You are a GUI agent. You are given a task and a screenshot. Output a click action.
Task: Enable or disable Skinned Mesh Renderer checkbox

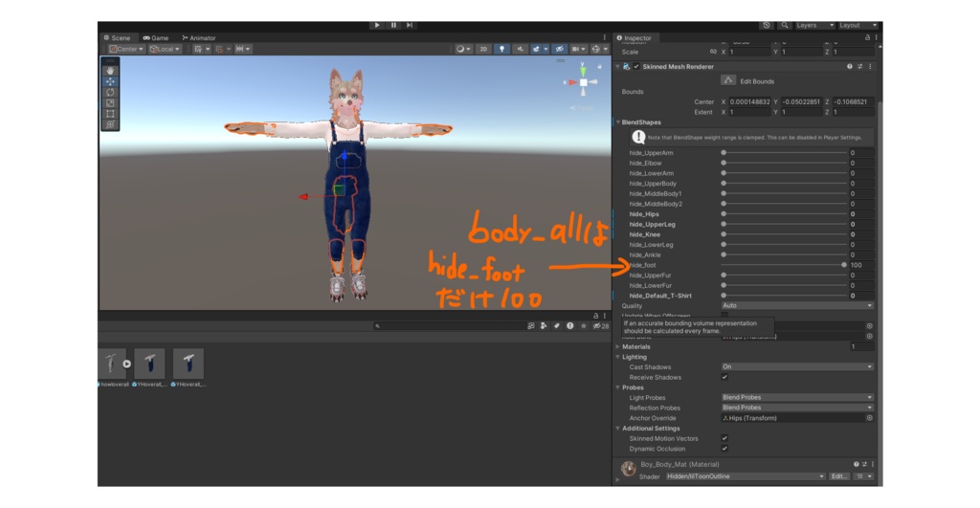click(x=636, y=66)
